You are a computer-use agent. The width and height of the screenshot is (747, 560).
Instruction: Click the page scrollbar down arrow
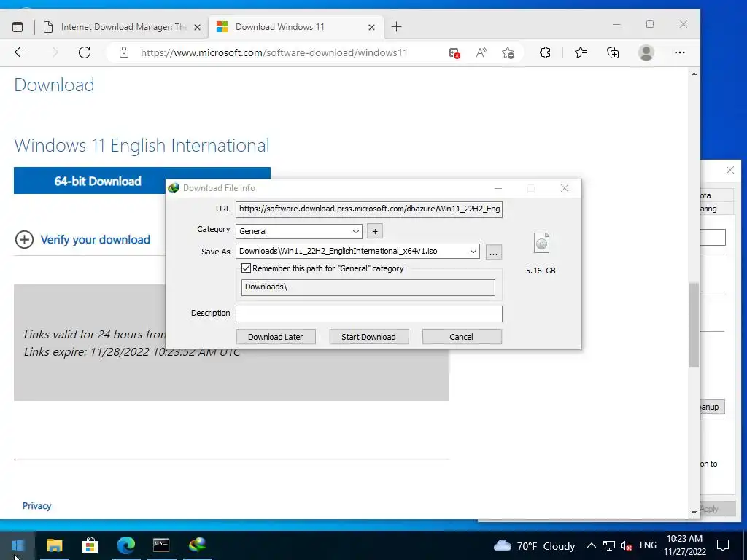tap(694, 513)
